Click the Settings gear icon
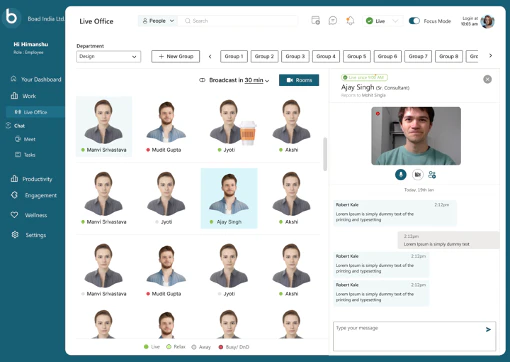 (x=15, y=235)
